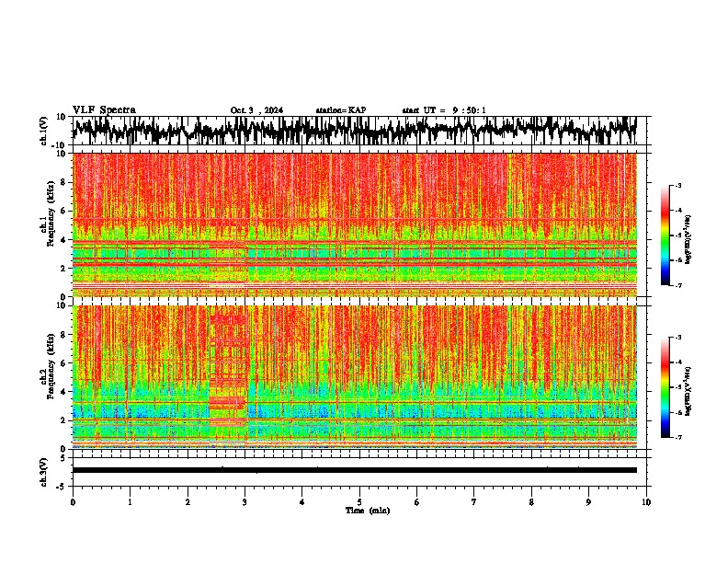Image resolution: width=728 pixels, height=563 pixels.
Task: Click the "-7" label on ch.2 color scale
Action: click(x=678, y=438)
